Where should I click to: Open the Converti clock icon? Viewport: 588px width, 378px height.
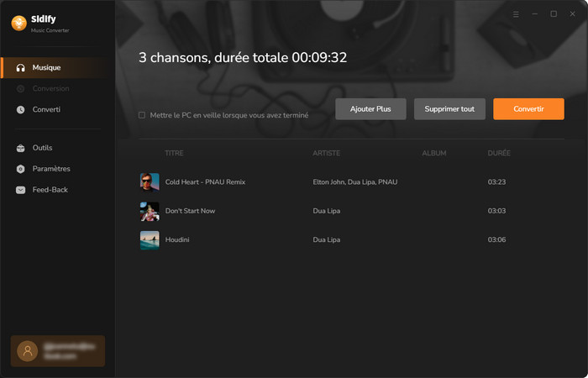pyautogui.click(x=21, y=109)
